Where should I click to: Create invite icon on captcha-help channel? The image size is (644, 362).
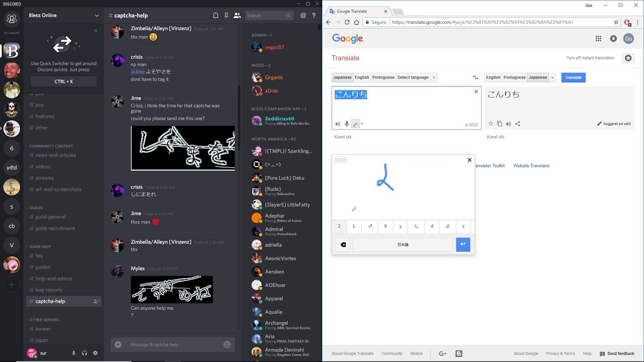click(96, 302)
